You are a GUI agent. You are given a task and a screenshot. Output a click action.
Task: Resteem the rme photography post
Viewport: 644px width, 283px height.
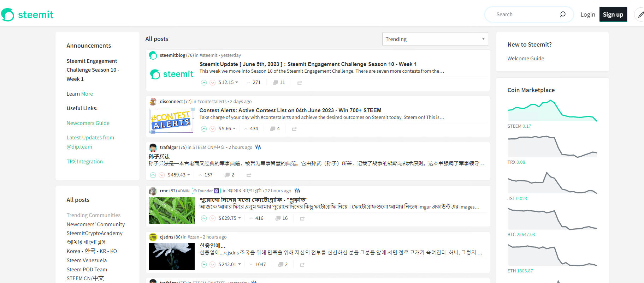[302, 218]
